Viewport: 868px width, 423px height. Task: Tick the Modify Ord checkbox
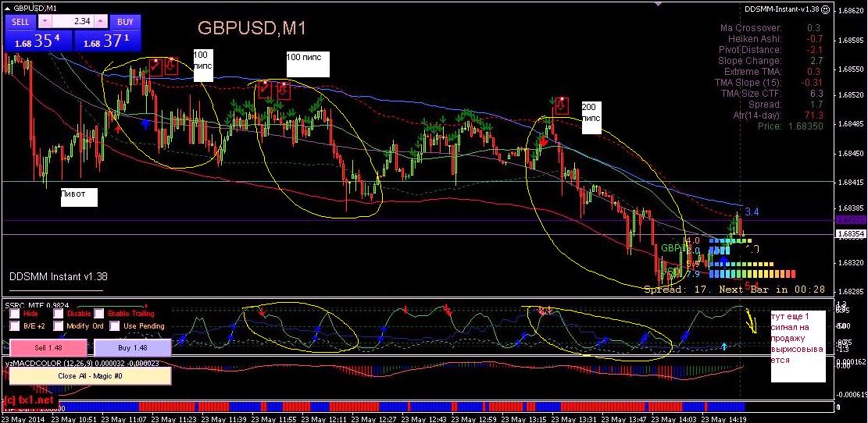58,325
